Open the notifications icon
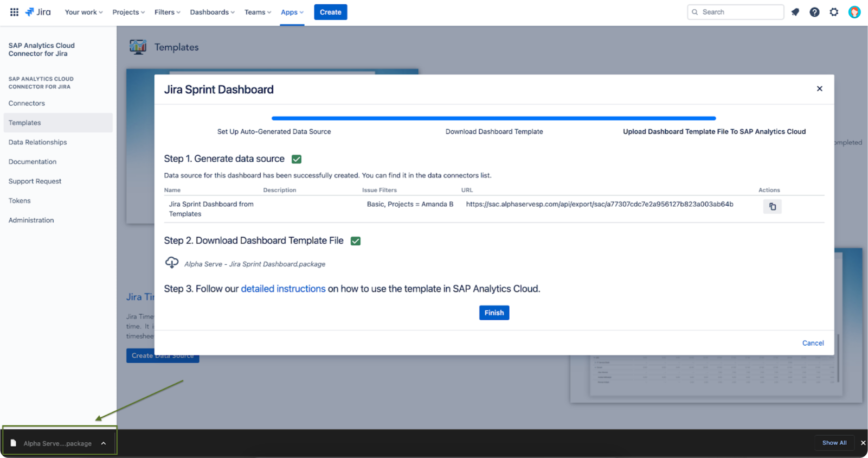Viewport: 868px width, 458px height. pyautogui.click(x=795, y=12)
